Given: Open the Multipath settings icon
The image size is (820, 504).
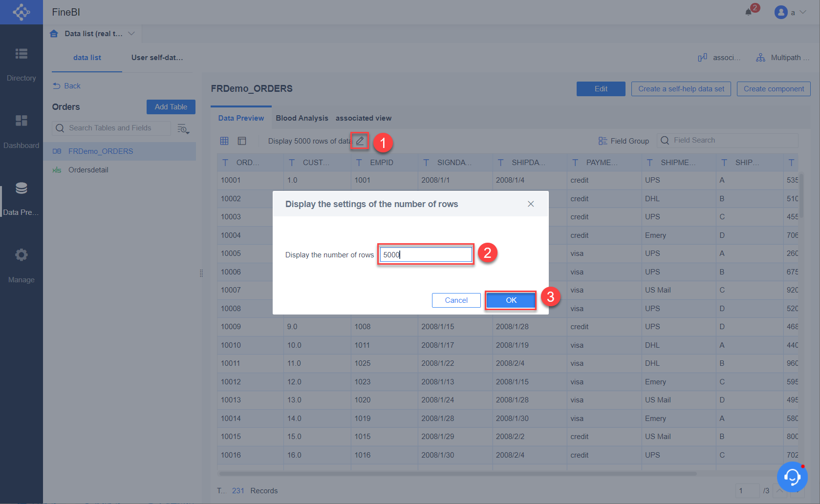Looking at the screenshot, I should (x=760, y=58).
